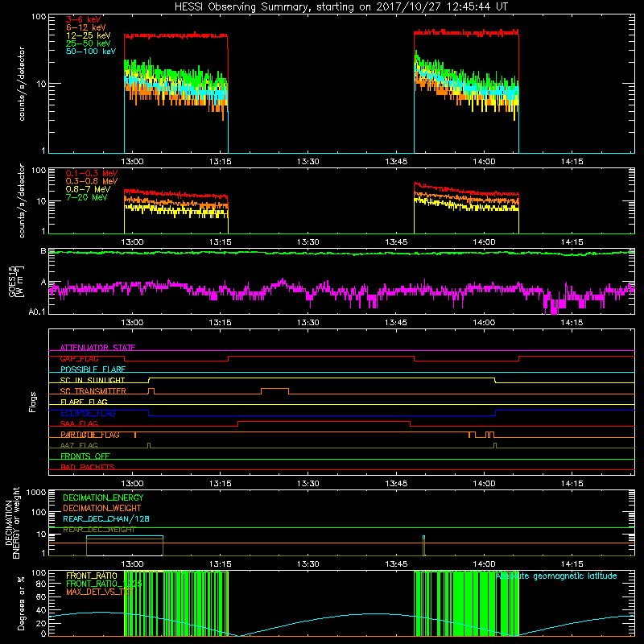Click the '0.3-0.8 MeV' legend entry
644x644 pixels.
coord(92,182)
